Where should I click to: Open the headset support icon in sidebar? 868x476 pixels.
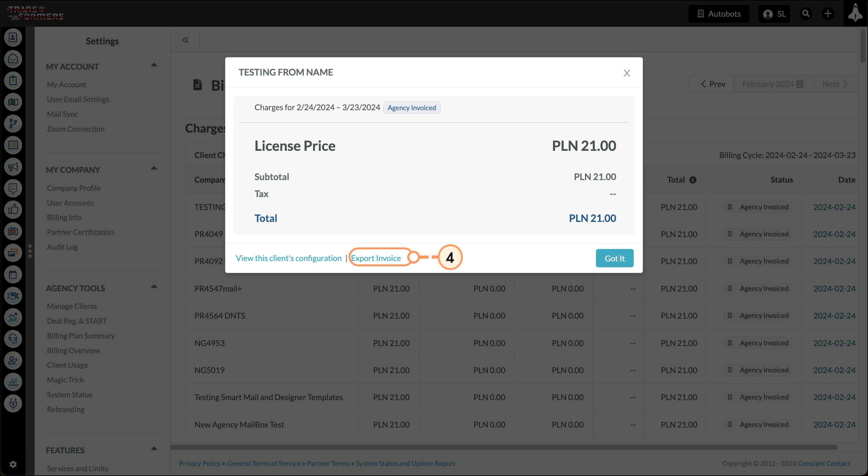[13, 339]
